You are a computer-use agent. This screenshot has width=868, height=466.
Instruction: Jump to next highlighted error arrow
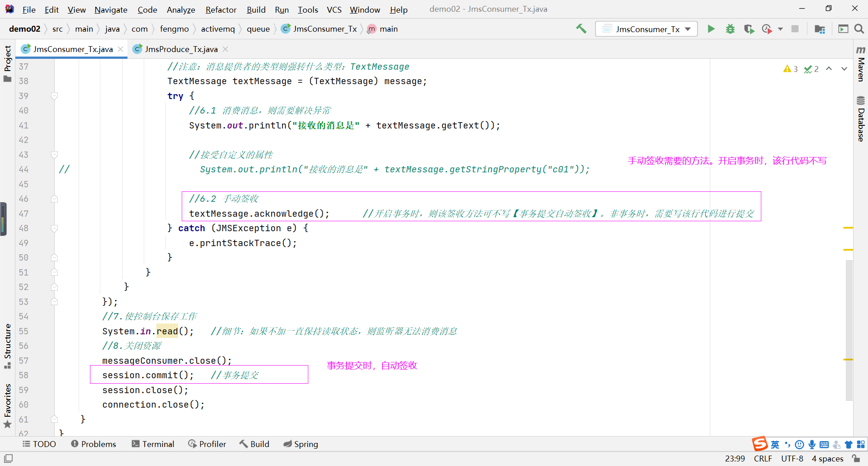tap(844, 69)
